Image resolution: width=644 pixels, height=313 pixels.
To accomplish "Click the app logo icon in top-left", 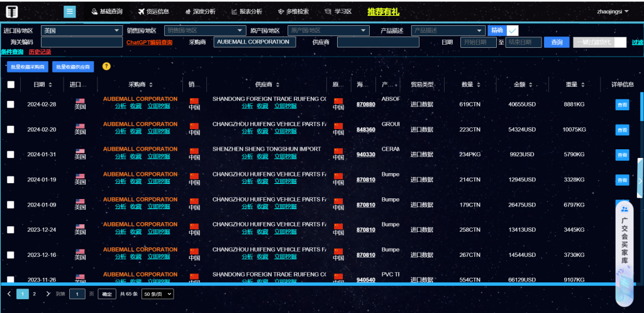I will [12, 11].
